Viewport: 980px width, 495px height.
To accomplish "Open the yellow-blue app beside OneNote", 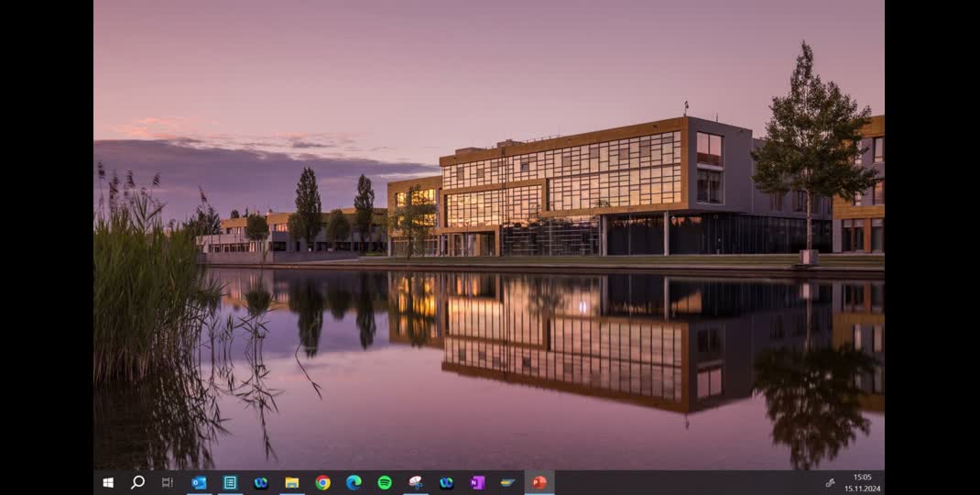I will pyautogui.click(x=507, y=482).
